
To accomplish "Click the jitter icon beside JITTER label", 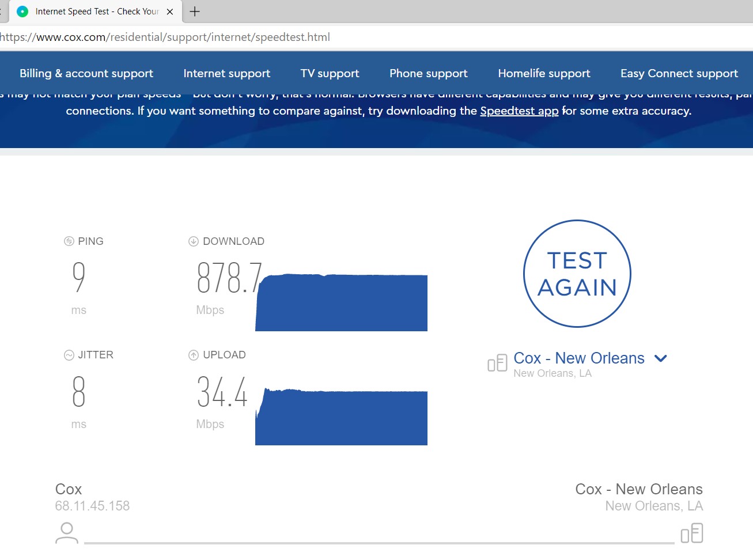I will click(x=69, y=355).
